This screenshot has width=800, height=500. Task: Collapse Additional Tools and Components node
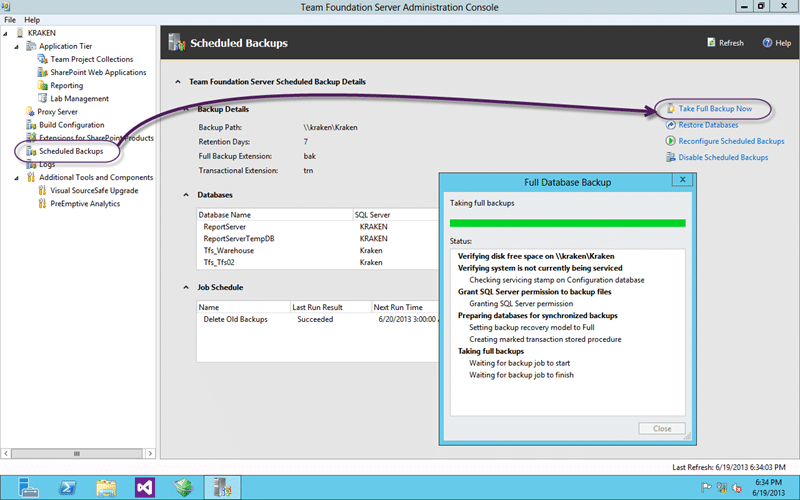[x=17, y=178]
